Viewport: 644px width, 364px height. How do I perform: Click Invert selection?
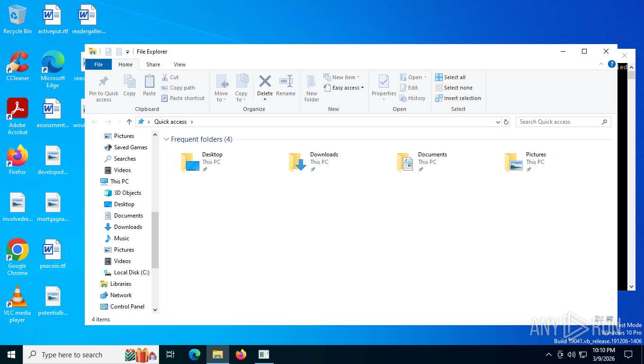tap(458, 98)
